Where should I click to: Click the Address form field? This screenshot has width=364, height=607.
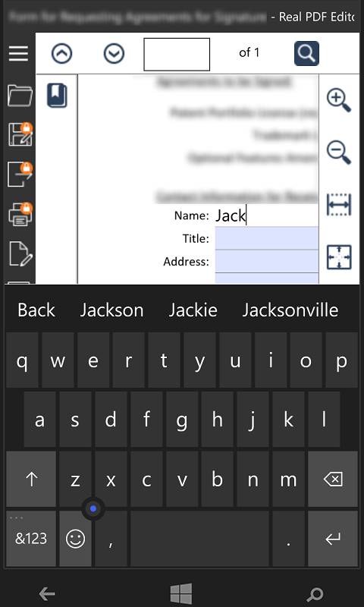tap(266, 261)
